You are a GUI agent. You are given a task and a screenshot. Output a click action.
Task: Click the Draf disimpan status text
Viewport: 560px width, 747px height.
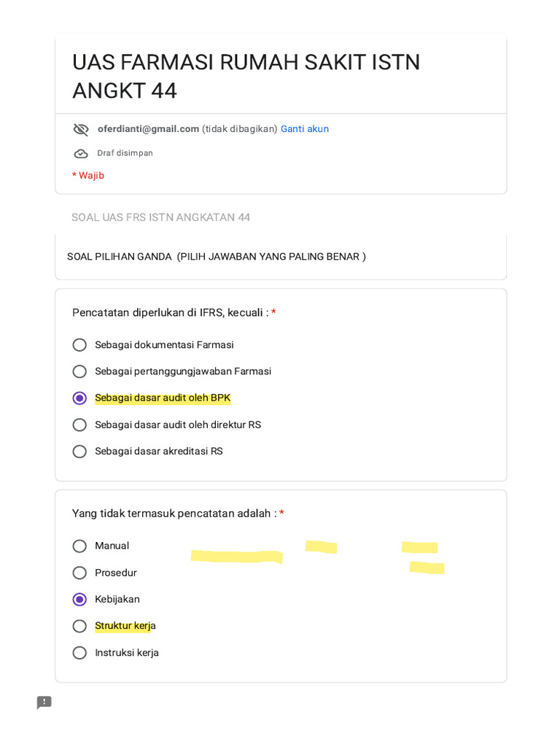[x=125, y=153]
